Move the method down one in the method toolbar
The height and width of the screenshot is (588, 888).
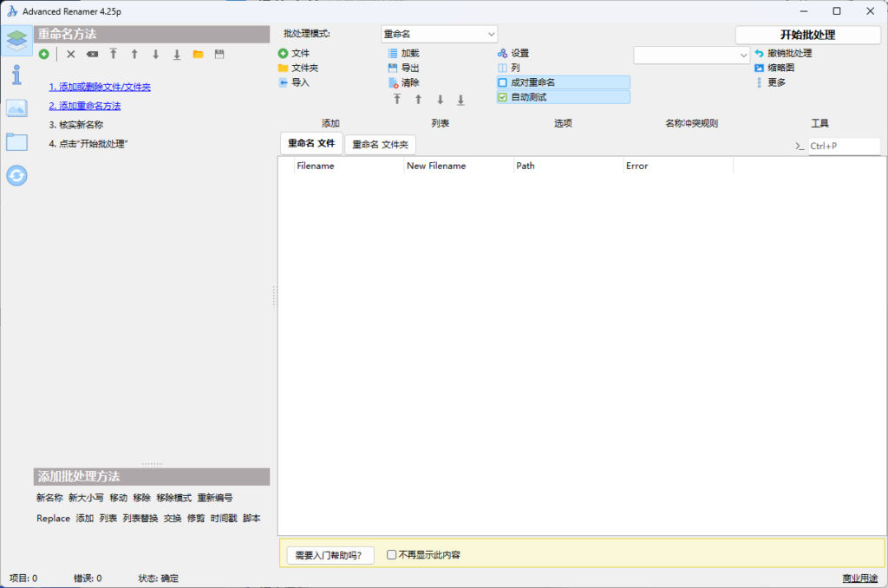[x=156, y=55]
